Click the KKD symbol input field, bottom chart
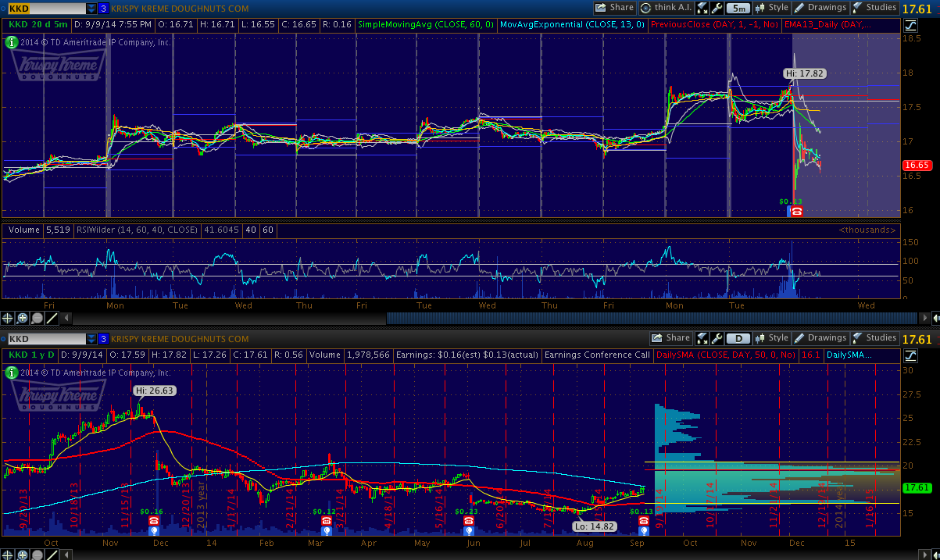 click(x=45, y=338)
